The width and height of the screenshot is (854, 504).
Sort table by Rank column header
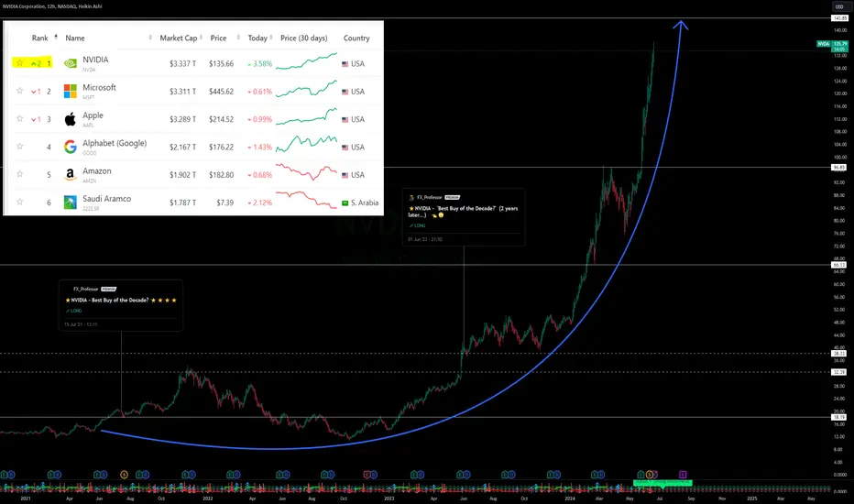[39, 38]
